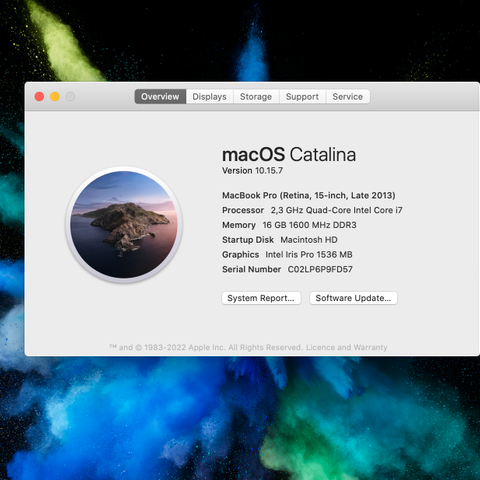Select the Storage tab

(256, 97)
